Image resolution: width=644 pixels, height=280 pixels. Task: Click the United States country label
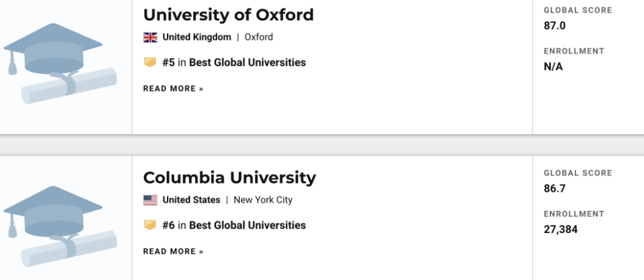coord(191,200)
